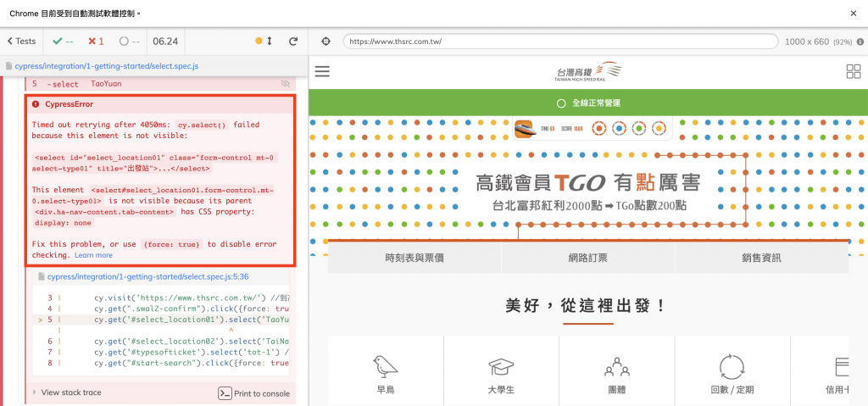868x406 pixels.
Task: Switch to the 網路訂票 tab
Action: pos(588,258)
